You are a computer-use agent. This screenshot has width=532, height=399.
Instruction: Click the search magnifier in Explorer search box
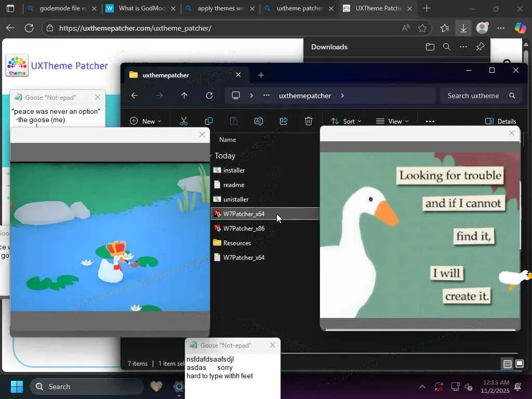(512, 96)
